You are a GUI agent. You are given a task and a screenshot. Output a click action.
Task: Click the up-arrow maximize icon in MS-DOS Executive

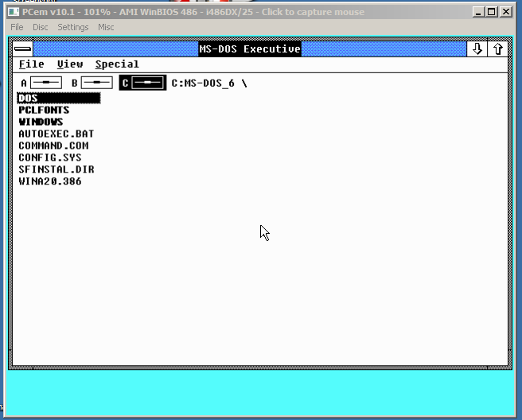(x=497, y=49)
